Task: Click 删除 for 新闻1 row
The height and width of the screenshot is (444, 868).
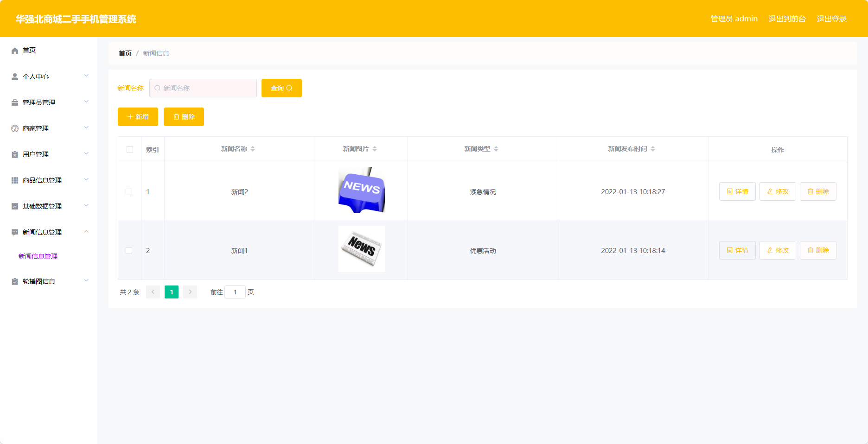Action: coord(818,250)
